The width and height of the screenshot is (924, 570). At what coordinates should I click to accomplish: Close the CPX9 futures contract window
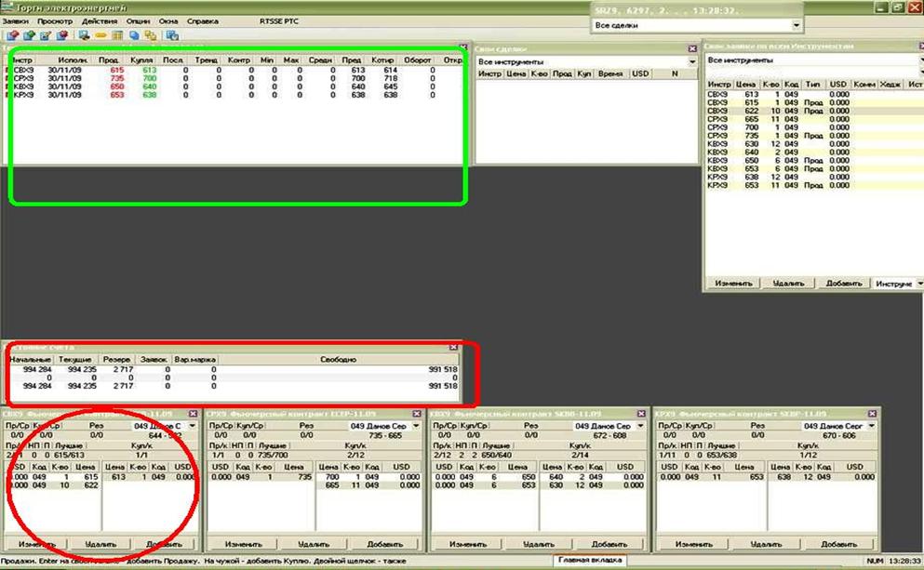417,413
